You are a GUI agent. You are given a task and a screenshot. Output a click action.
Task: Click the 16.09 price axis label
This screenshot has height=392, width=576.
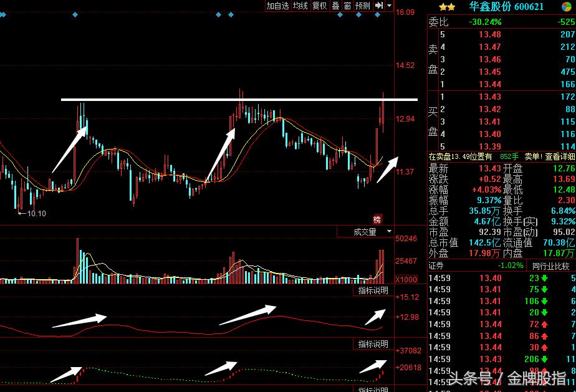[405, 12]
